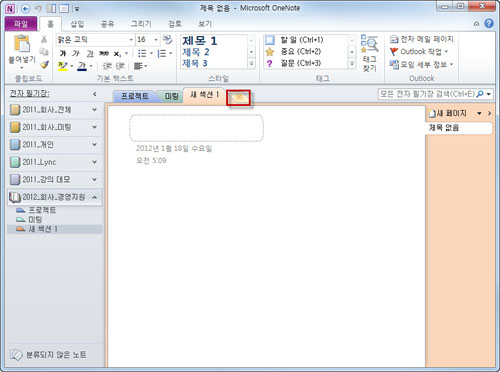This screenshot has width=500, height=372.
Task: Collapse the navigation bar with the < arrow
Action: coord(95,94)
